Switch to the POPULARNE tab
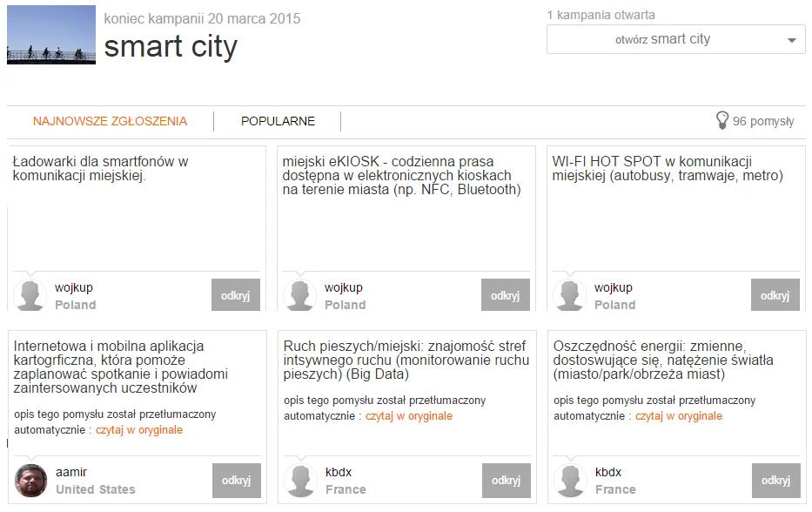The image size is (812, 512). click(x=278, y=121)
